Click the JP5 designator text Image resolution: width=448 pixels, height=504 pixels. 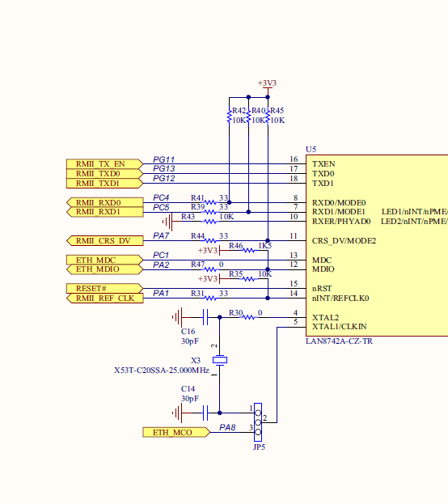(x=259, y=447)
